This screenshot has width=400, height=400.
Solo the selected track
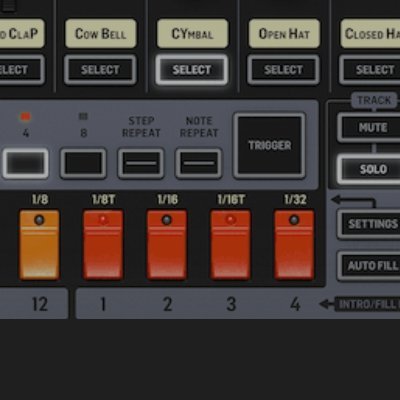(369, 169)
